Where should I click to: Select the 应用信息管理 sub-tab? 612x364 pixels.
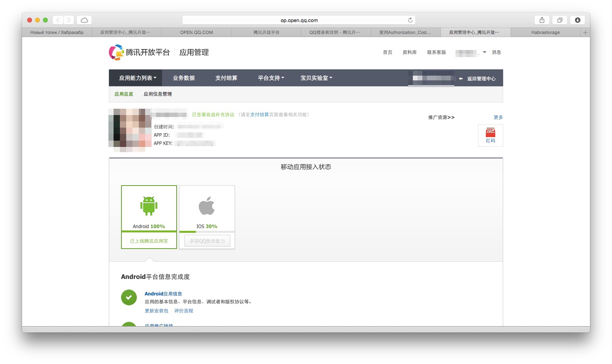point(158,94)
